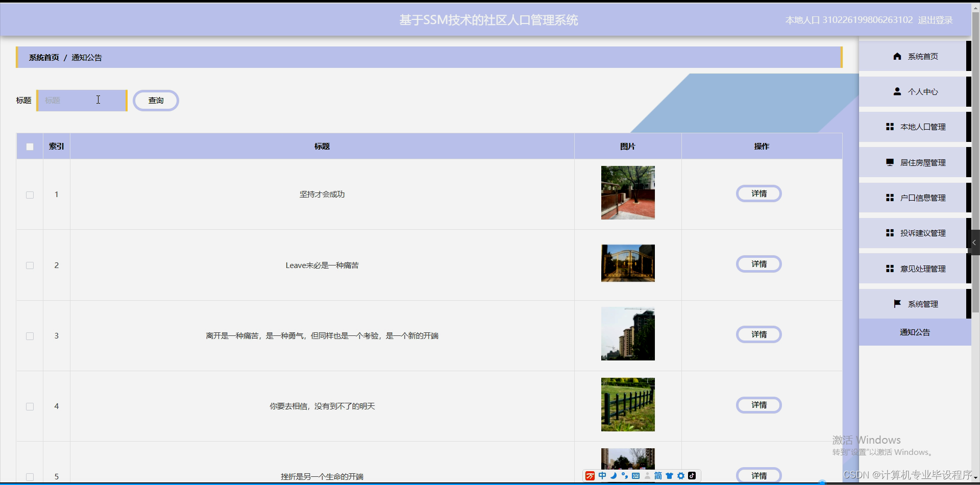Check the checkbox for row 1 坚持才会成功
The height and width of the screenshot is (485, 980).
pos(30,195)
